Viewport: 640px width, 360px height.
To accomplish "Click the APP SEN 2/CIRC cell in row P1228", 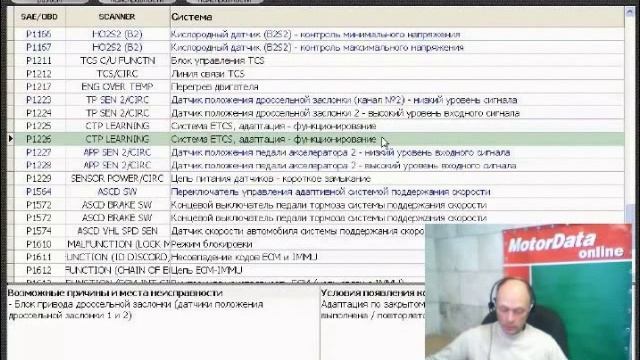I will coord(118,165).
